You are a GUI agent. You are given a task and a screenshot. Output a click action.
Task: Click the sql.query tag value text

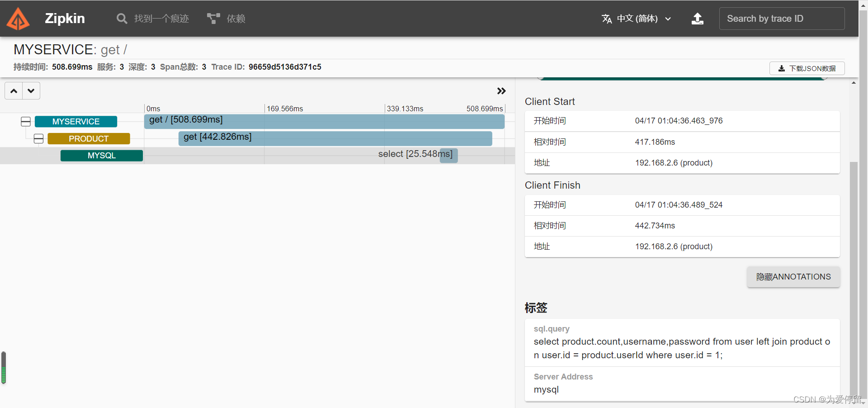click(x=682, y=348)
